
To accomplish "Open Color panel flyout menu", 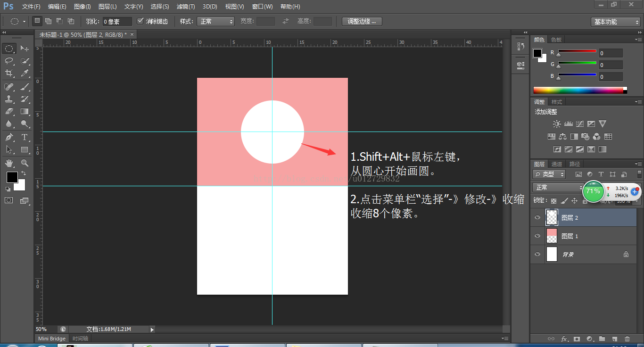I will [638, 40].
